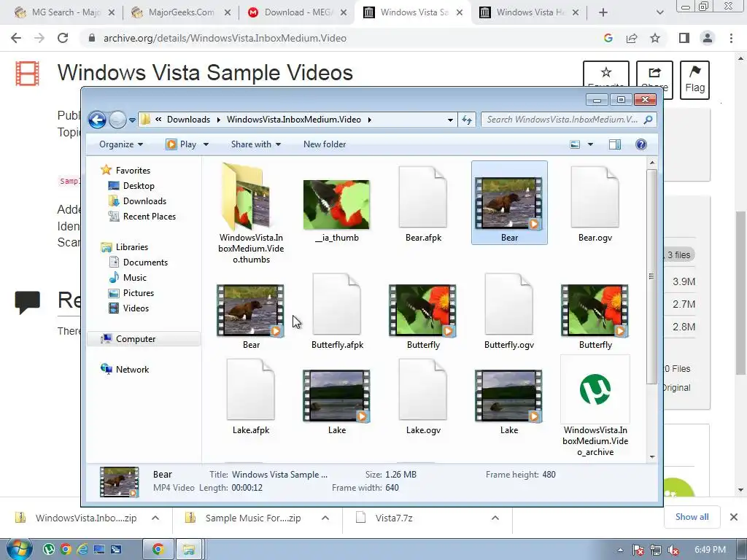Switch to the Windows Vista He... tab
This screenshot has width=747, height=560.
click(530, 12)
